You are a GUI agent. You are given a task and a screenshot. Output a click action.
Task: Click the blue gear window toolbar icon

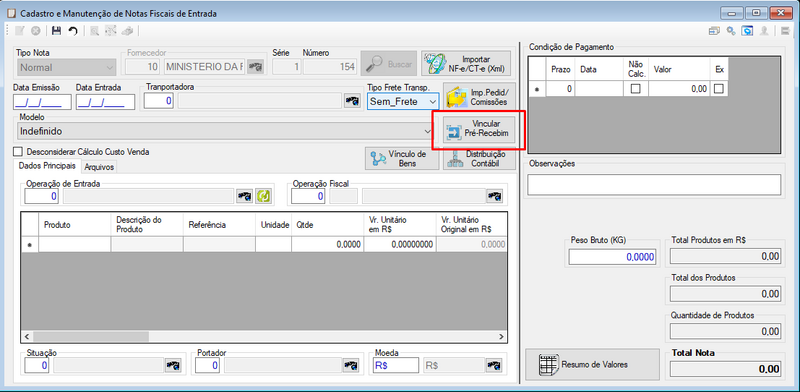pos(747,31)
